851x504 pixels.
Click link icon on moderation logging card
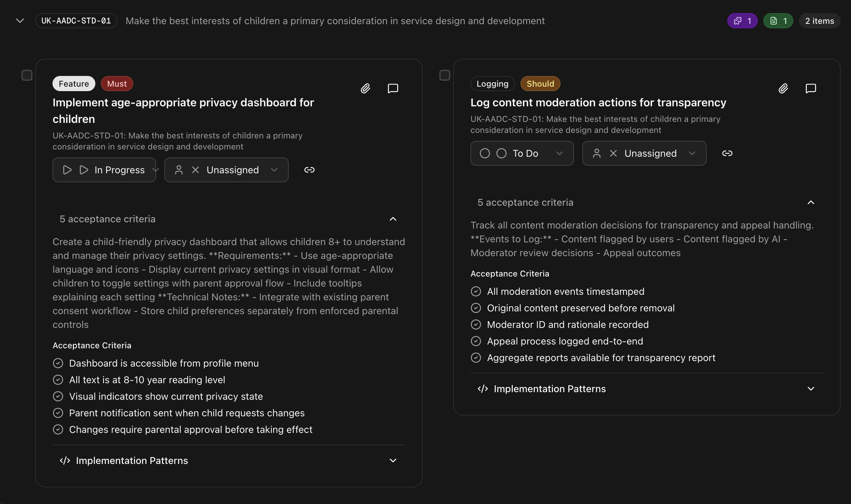tap(727, 153)
